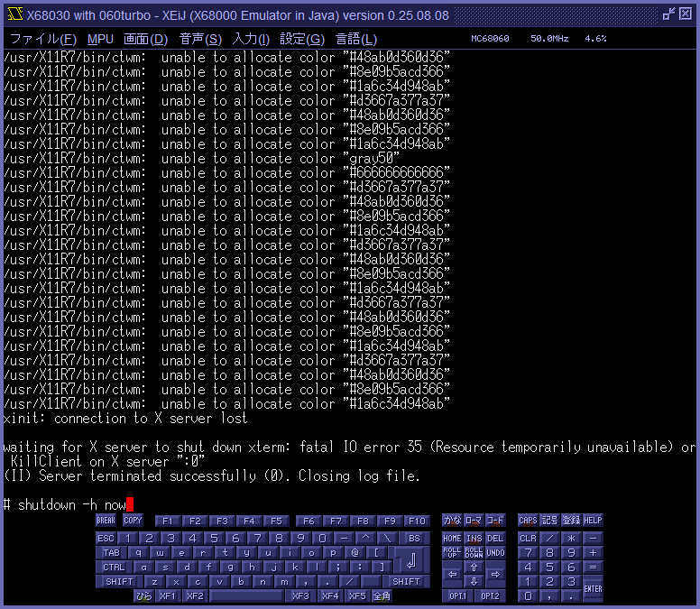Screen dimensions: 700x609
Task: Click the letter q key
Action: click(x=138, y=553)
